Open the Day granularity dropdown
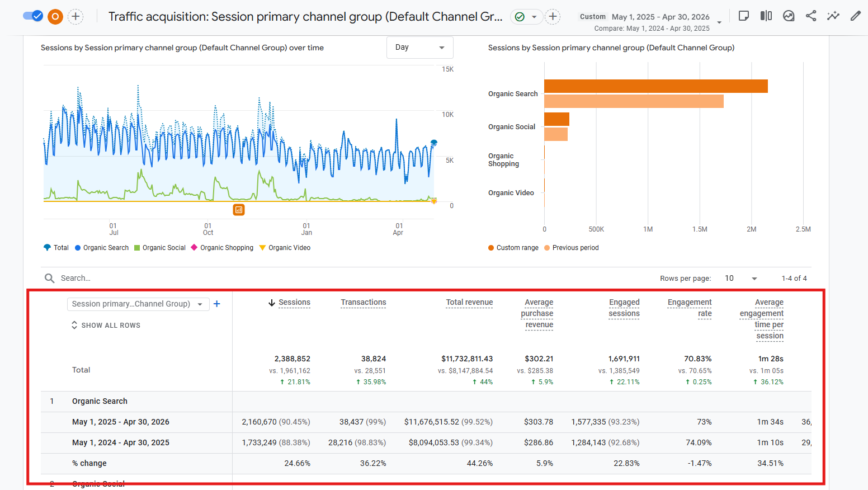This screenshot has width=868, height=490. (x=419, y=48)
